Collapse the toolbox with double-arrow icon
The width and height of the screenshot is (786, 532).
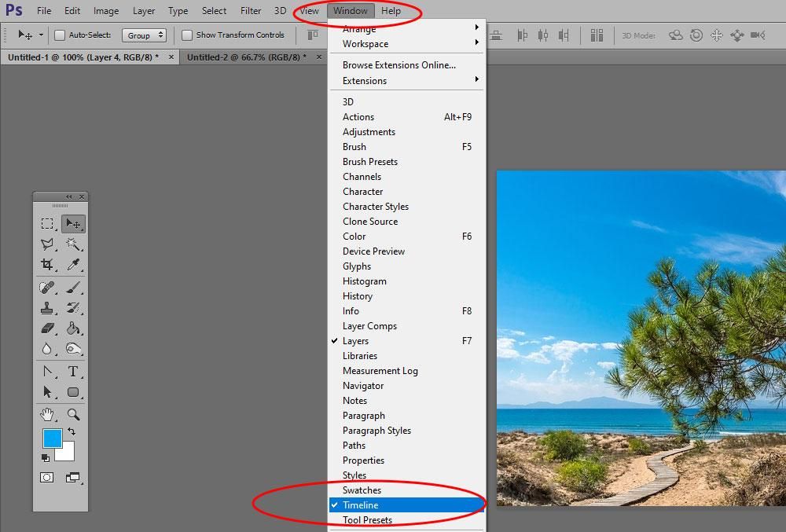[x=68, y=197]
